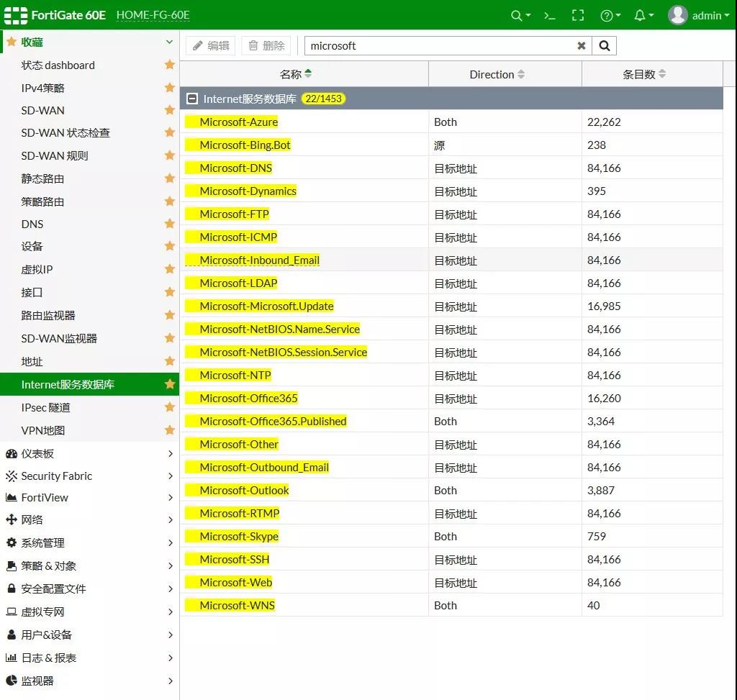Toggle star for VPN地图

pyautogui.click(x=170, y=430)
